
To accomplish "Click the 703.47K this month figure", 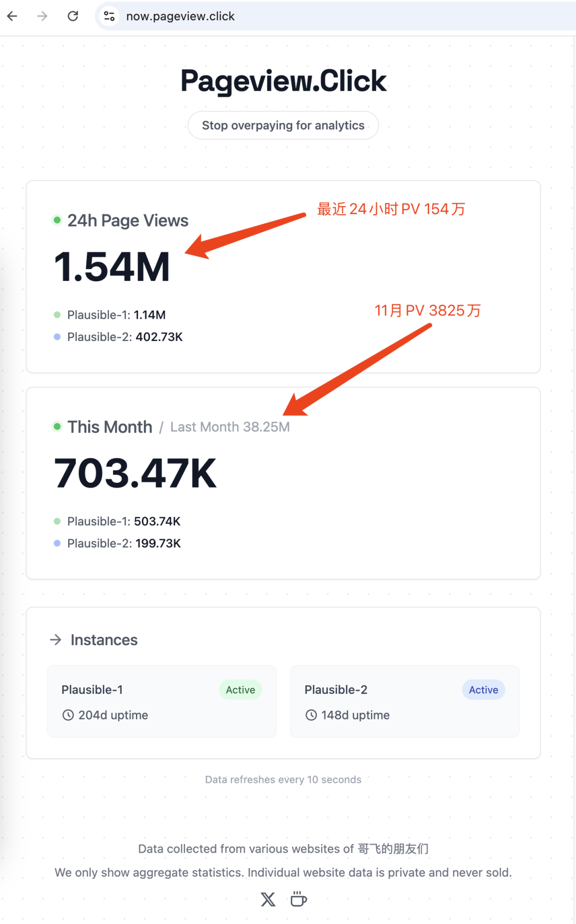I will [x=135, y=473].
